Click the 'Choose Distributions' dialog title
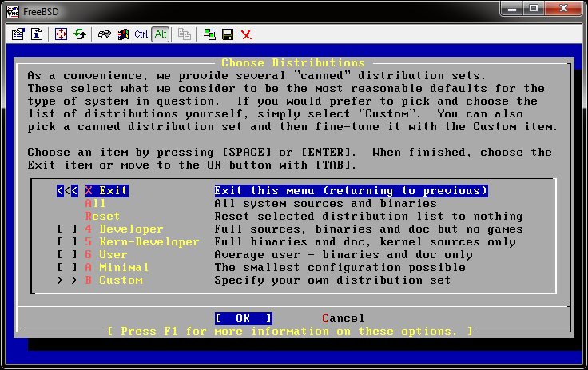This screenshot has height=370, width=588. pos(293,62)
